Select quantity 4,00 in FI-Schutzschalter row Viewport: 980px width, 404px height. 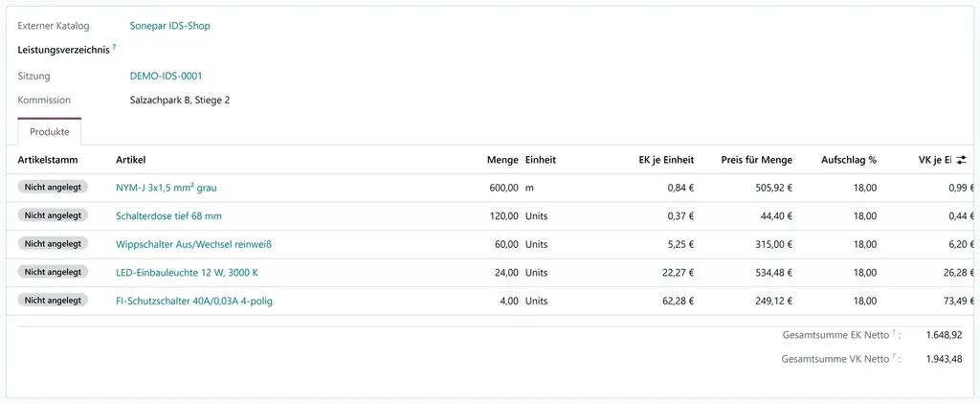[509, 301]
